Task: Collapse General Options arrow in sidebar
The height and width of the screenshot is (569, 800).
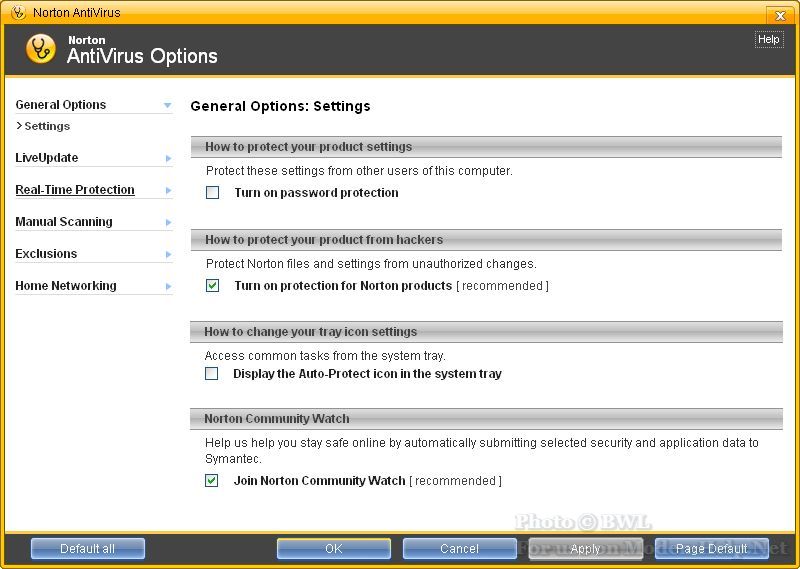Action: (x=167, y=106)
